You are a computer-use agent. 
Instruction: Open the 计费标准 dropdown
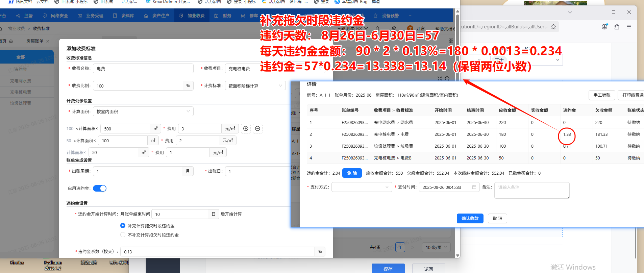255,85
